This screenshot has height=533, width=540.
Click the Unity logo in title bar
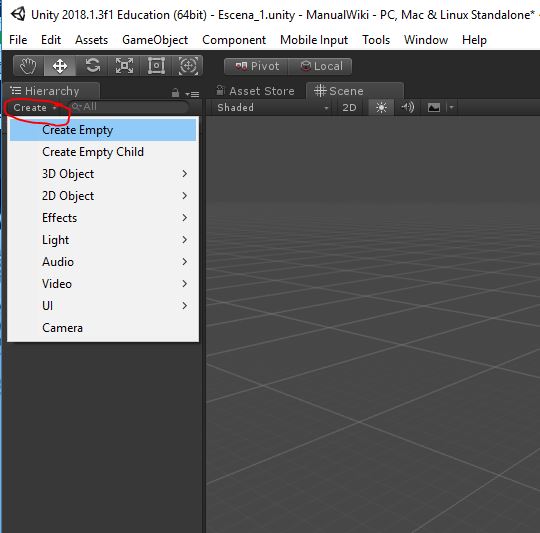point(18,14)
